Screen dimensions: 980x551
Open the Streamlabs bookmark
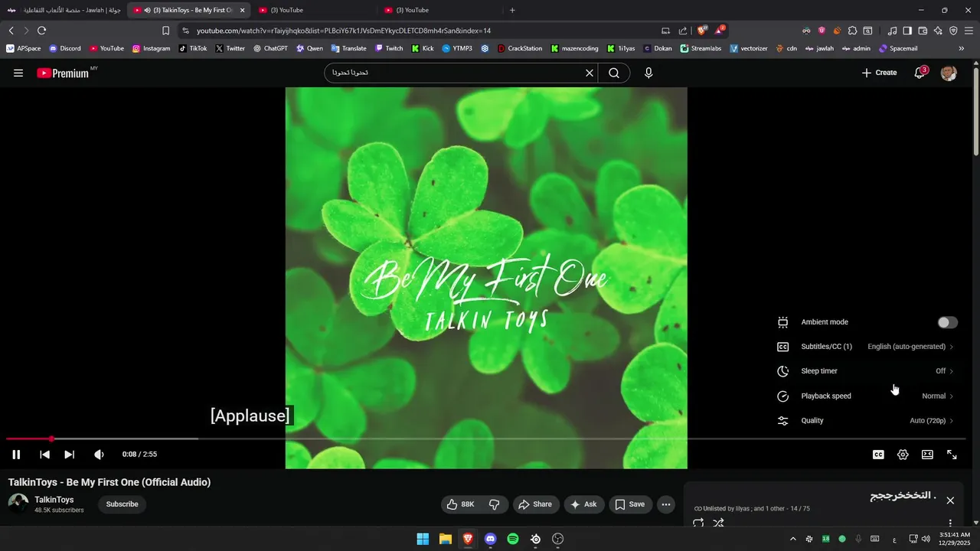pyautogui.click(x=701, y=48)
